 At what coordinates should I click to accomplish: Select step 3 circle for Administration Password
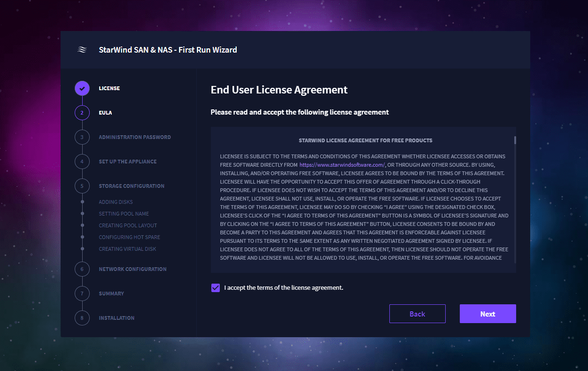coord(82,137)
